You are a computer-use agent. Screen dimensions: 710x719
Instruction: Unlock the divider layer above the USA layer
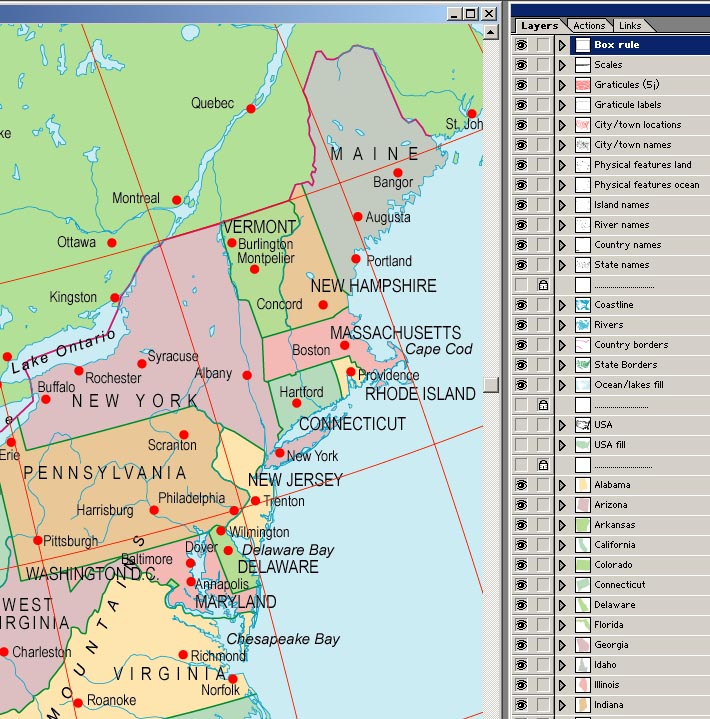(x=543, y=405)
